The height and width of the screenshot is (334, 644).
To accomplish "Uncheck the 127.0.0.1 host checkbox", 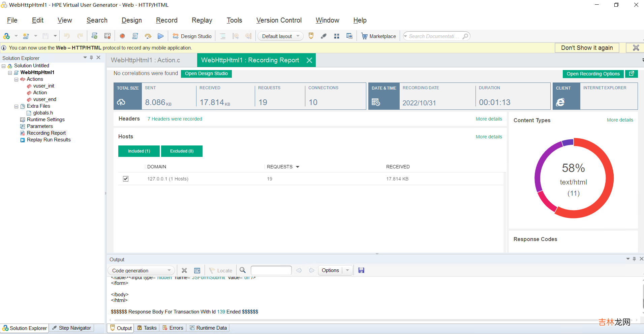I will 126,179.
